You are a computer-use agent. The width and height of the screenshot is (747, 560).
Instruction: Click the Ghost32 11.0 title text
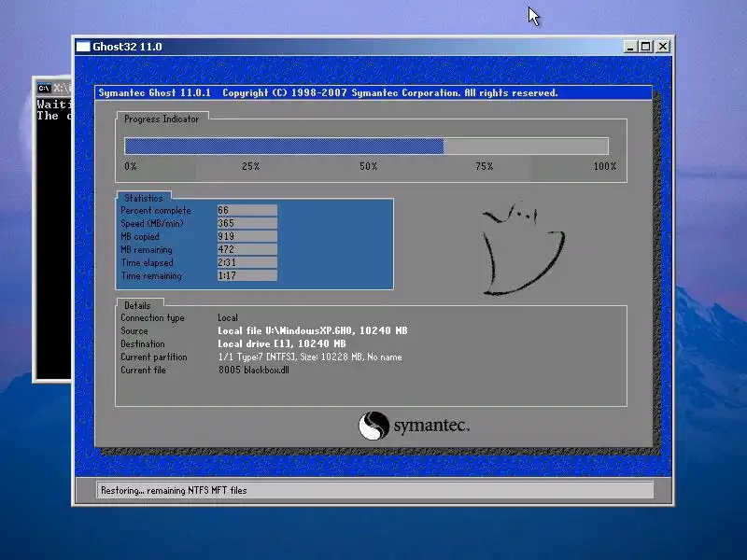127,47
